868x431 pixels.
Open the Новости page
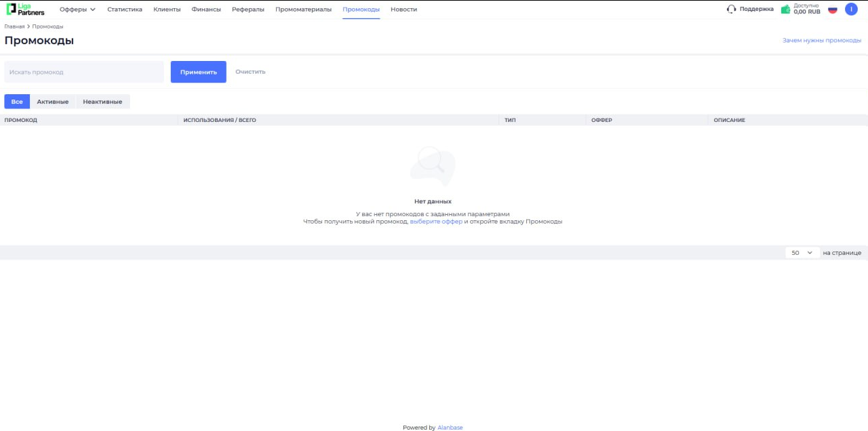point(403,9)
